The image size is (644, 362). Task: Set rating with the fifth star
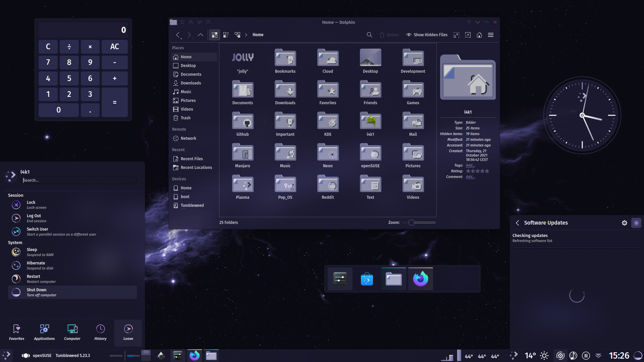(x=487, y=171)
